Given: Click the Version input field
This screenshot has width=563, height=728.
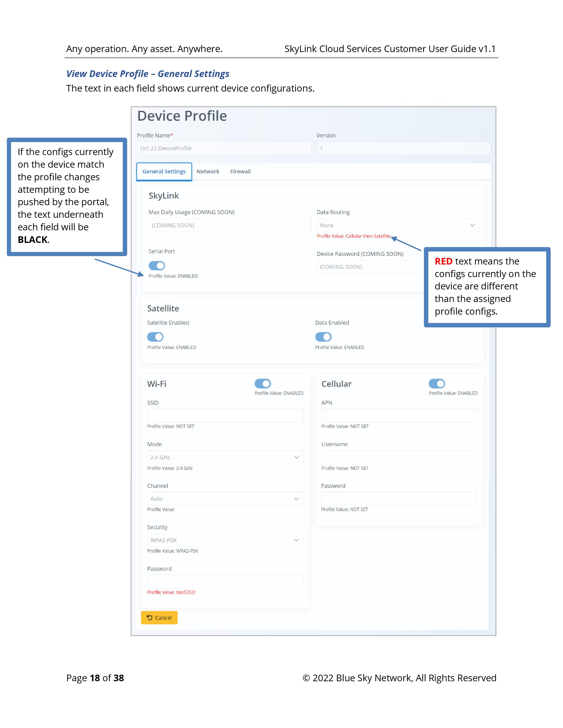Looking at the screenshot, I should (404, 148).
